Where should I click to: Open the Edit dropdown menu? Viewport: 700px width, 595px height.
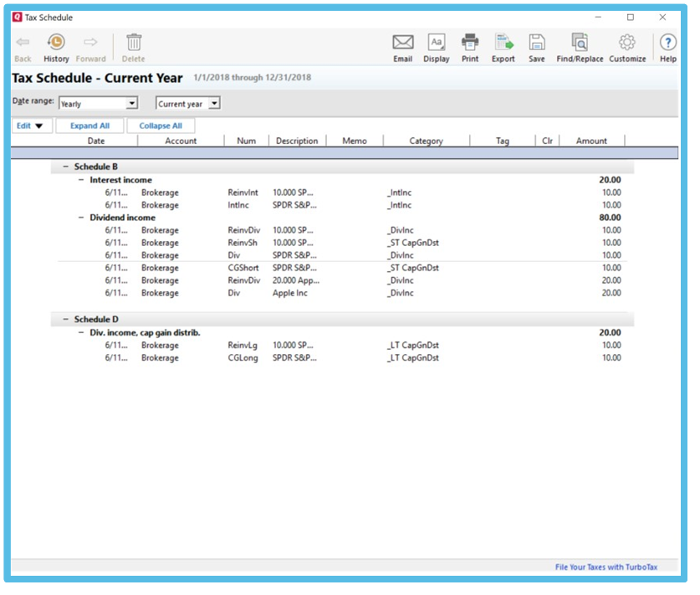click(x=30, y=126)
